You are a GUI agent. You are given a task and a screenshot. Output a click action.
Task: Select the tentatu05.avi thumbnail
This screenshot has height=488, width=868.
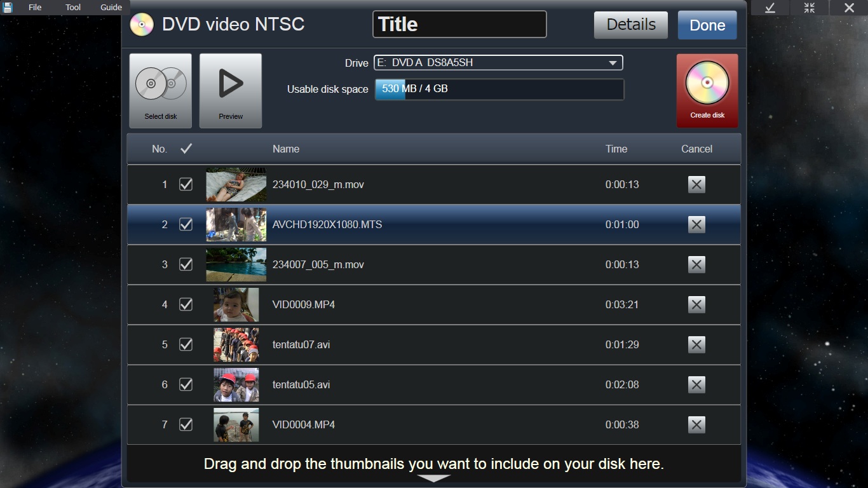[x=236, y=384]
